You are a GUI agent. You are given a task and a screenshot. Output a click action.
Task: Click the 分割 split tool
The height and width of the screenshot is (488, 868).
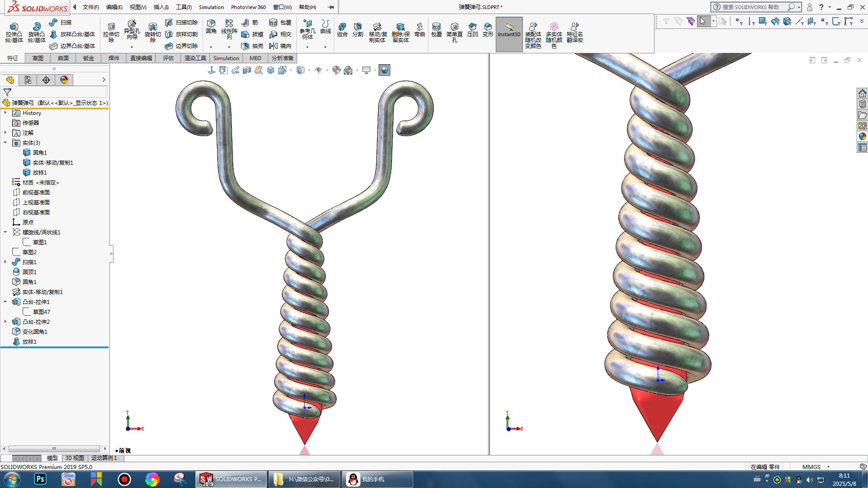358,29
